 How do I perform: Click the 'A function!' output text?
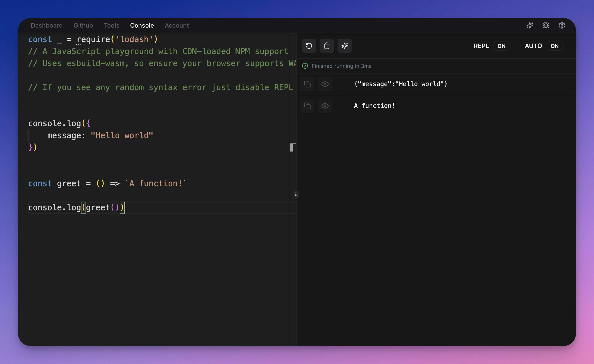[x=374, y=105]
